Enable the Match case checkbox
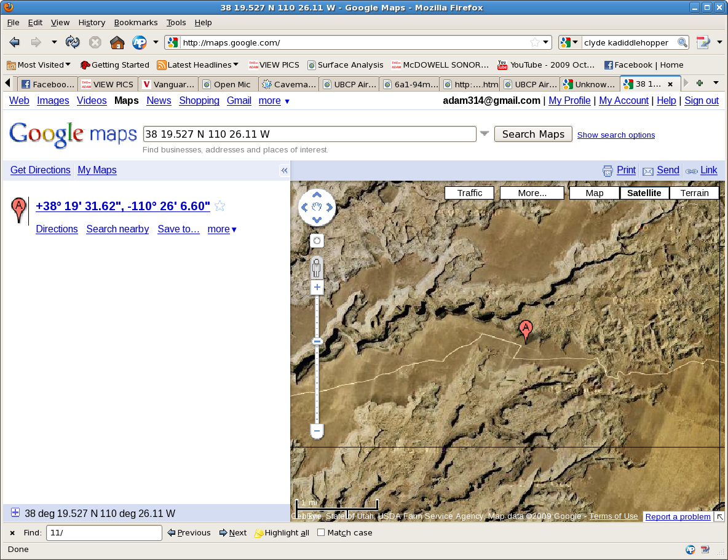Viewport: 728px width, 560px height. pyautogui.click(x=321, y=533)
